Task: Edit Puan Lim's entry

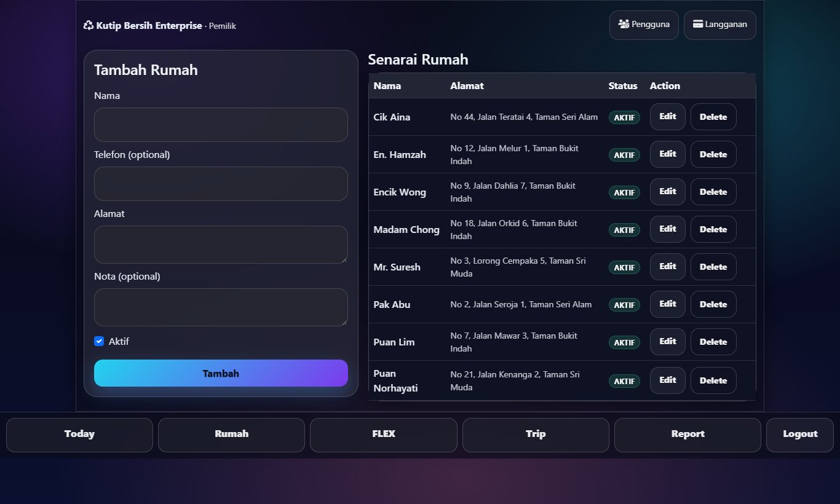Action: [667, 342]
